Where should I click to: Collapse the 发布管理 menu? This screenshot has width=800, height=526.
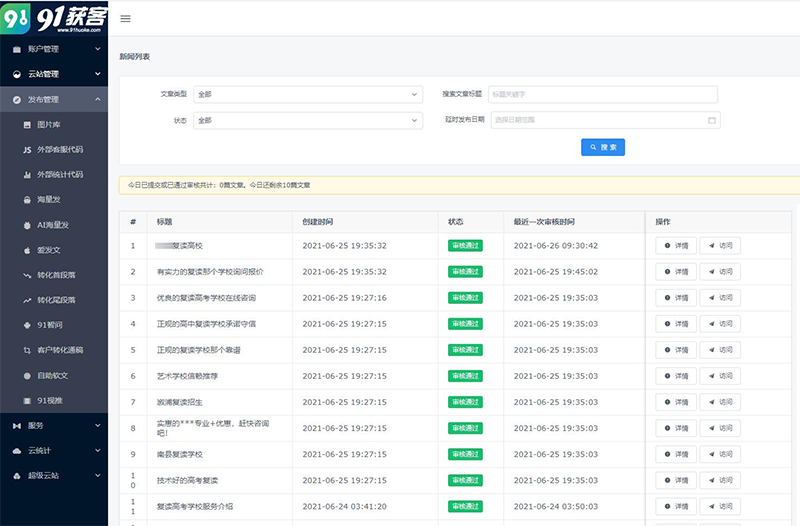[x=54, y=99]
